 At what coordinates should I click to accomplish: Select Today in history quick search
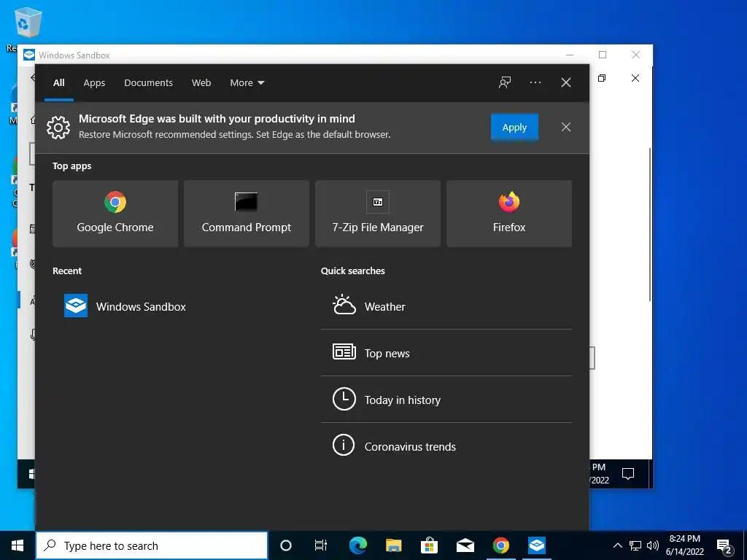[446, 400]
